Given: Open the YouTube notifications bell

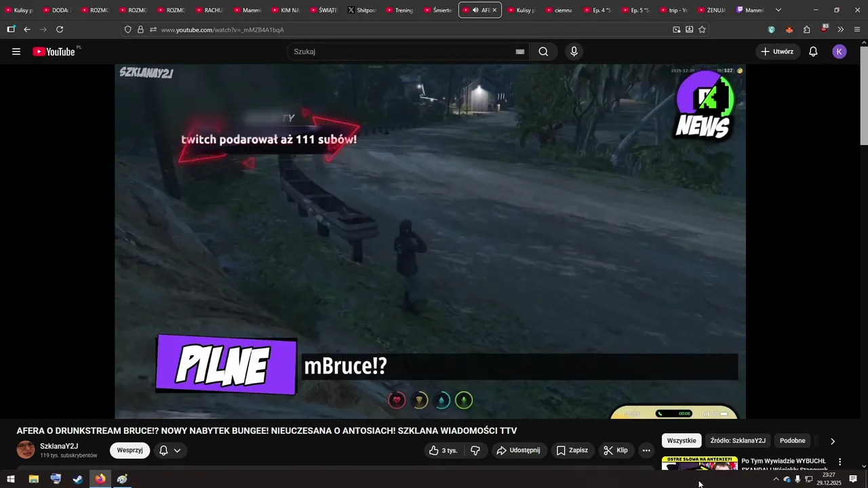Looking at the screenshot, I should tap(813, 52).
